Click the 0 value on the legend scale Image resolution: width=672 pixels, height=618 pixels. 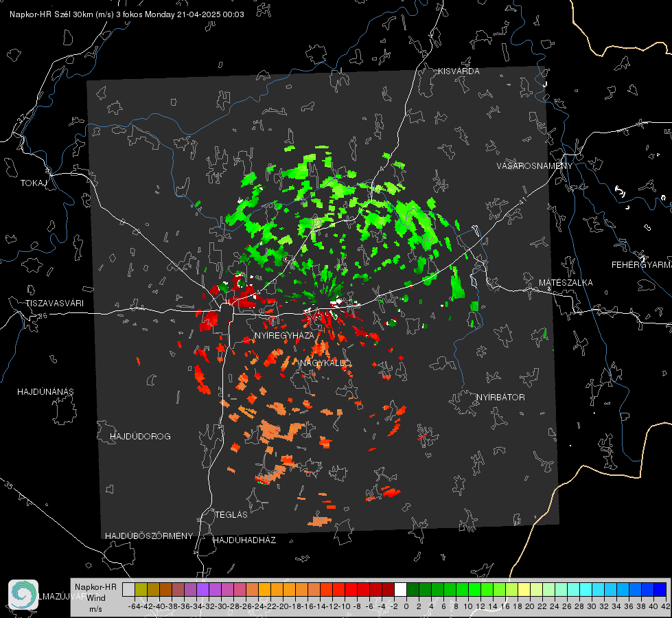[x=406, y=606]
